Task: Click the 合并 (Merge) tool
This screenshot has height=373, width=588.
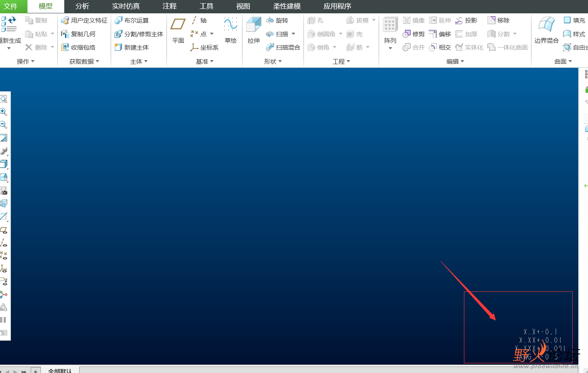Action: (x=414, y=47)
